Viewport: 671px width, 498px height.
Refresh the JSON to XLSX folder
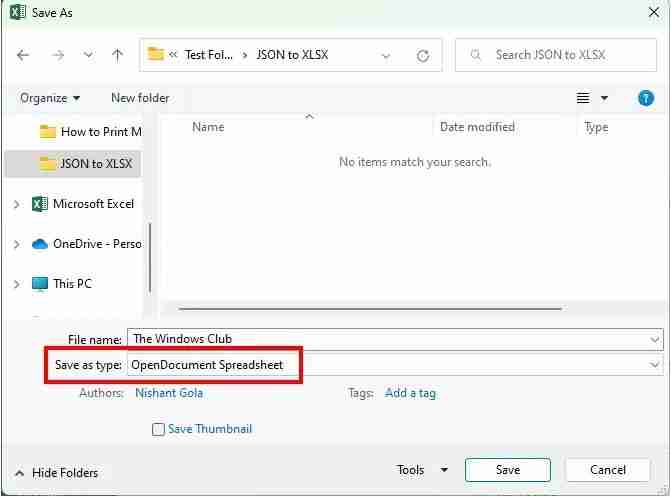click(423, 56)
